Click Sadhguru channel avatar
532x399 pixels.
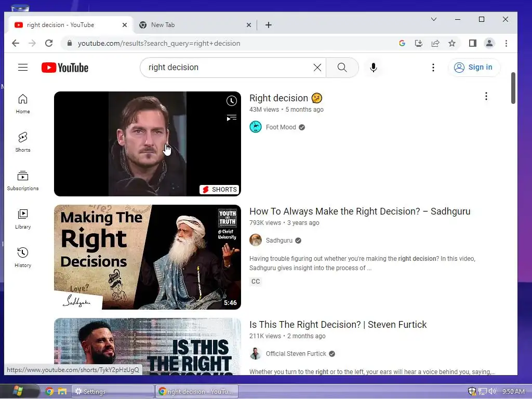(x=256, y=240)
